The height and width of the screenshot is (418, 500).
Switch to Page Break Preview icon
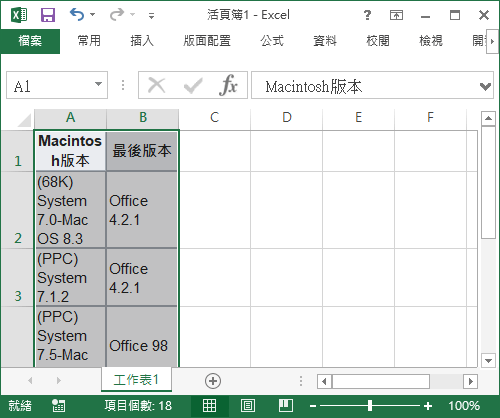pyautogui.click(x=286, y=406)
